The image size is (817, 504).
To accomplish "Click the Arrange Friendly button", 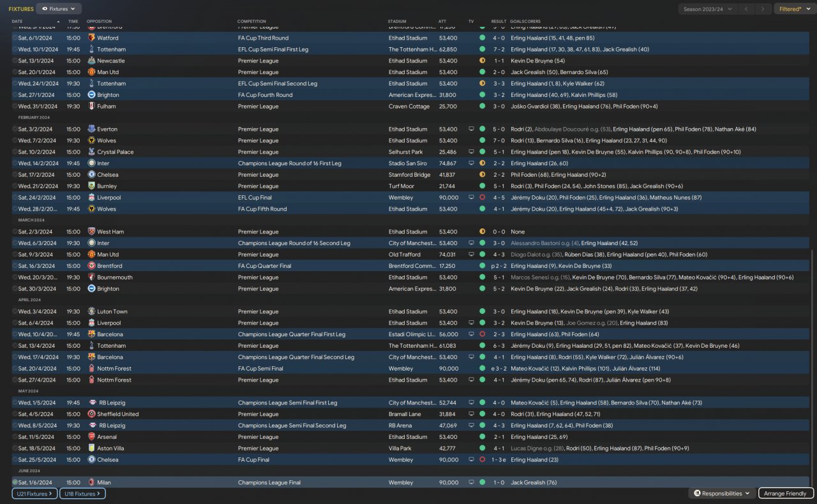I will coord(786,493).
